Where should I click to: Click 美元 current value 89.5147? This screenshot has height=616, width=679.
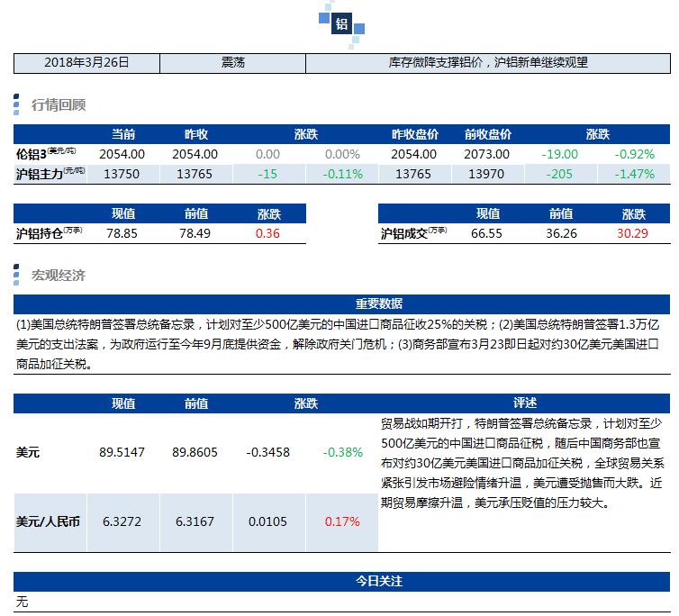click(x=122, y=452)
